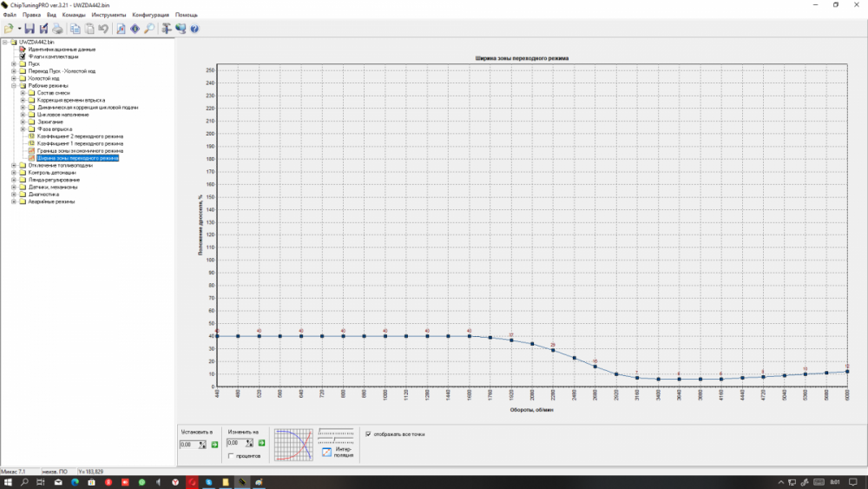868x489 pixels.
Task: Uncheck 'отображать все точки' checkbox
Action: [x=368, y=433]
